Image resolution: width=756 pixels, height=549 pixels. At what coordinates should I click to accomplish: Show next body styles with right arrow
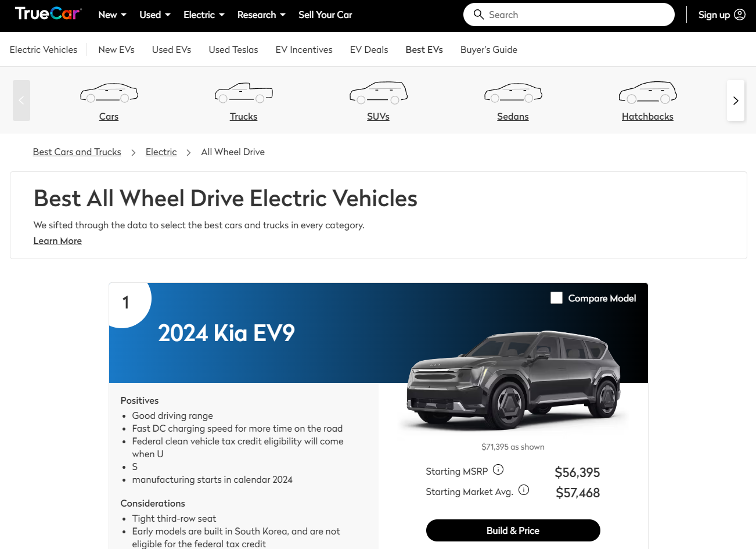[736, 101]
